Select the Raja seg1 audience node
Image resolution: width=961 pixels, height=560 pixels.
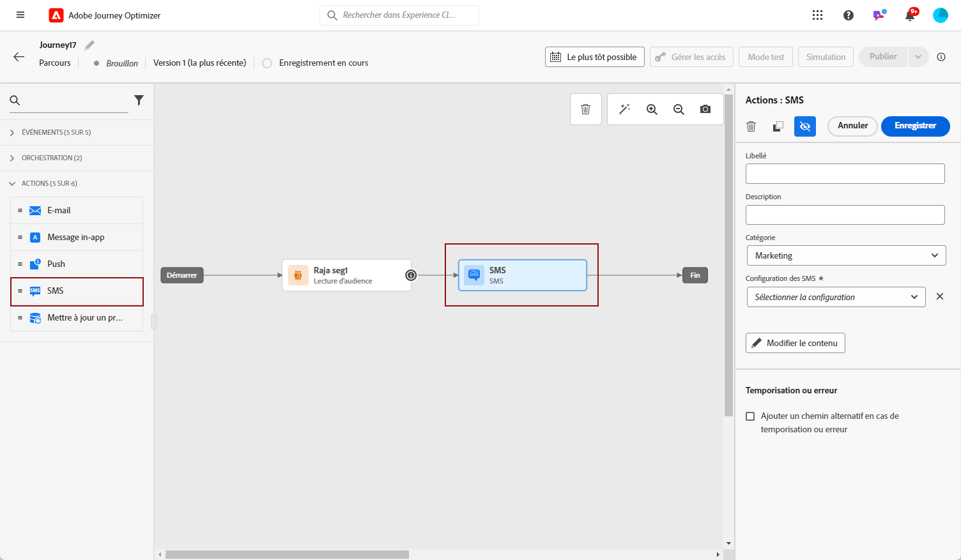(347, 275)
